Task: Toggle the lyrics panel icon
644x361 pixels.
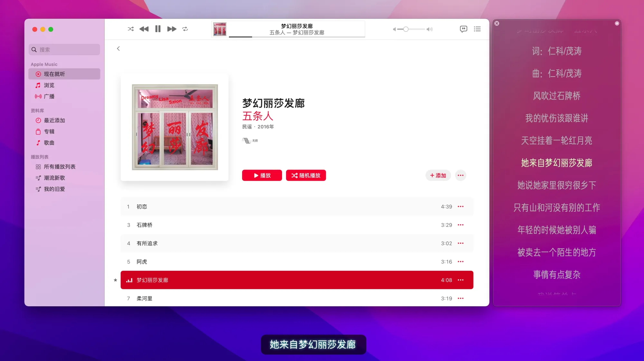Action: [463, 29]
